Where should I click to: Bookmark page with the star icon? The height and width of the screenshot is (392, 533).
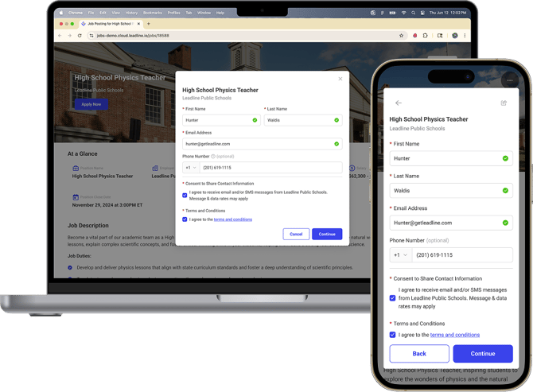coord(401,36)
